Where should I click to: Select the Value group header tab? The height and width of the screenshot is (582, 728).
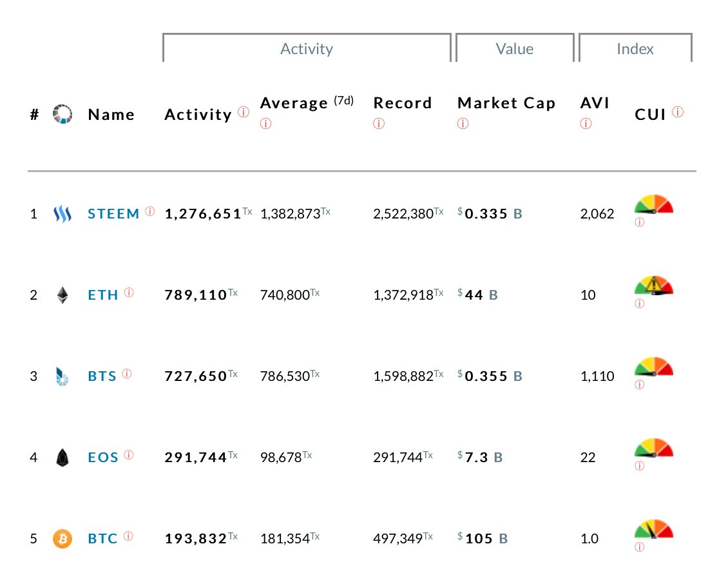point(515,48)
